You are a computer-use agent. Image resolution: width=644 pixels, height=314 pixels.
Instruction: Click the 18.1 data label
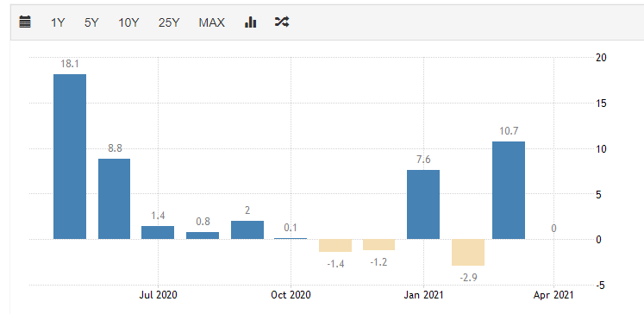(x=70, y=64)
